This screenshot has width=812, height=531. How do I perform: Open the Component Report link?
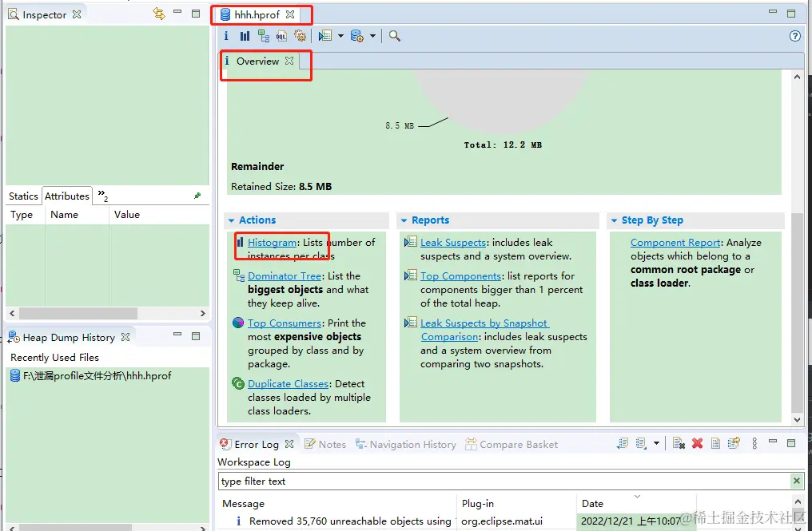pyautogui.click(x=675, y=242)
